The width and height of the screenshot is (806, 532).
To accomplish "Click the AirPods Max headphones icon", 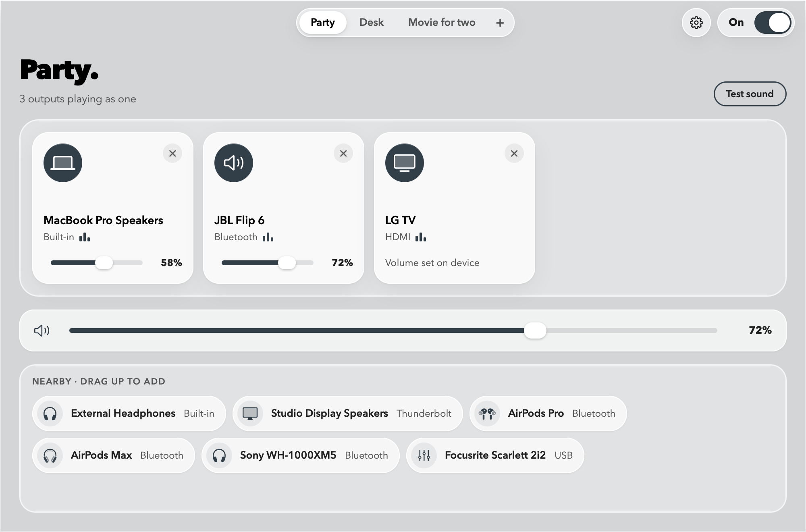I will 50,455.
